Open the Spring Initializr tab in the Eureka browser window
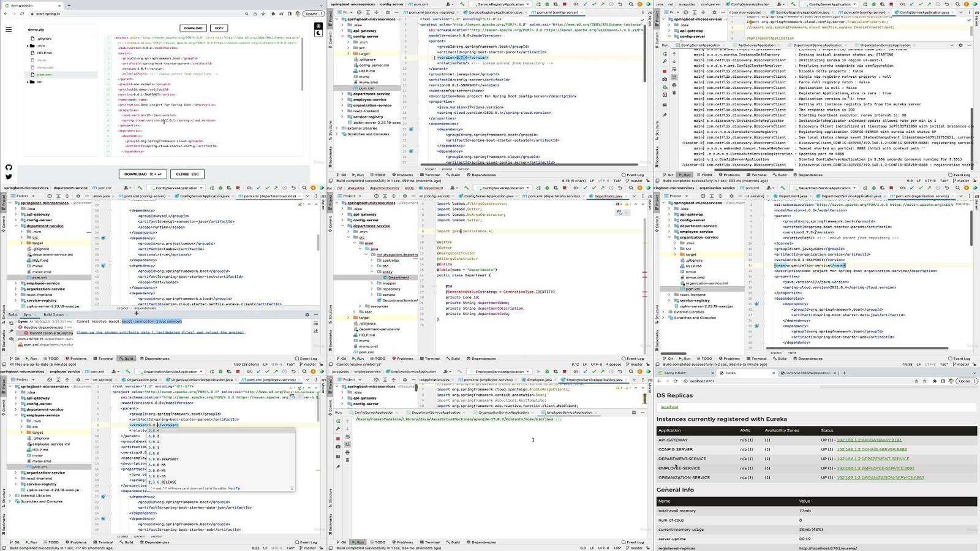Image resolution: width=980 pixels, height=551 pixels. 684,373
